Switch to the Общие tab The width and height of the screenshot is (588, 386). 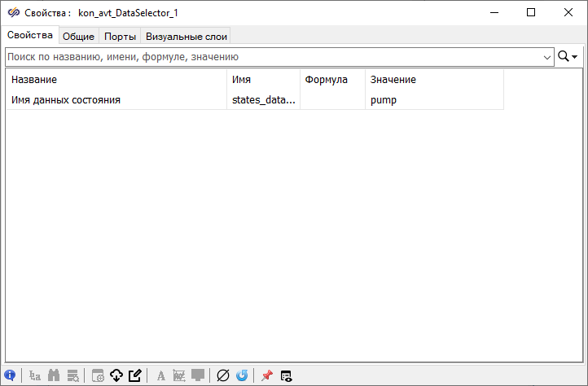point(79,36)
